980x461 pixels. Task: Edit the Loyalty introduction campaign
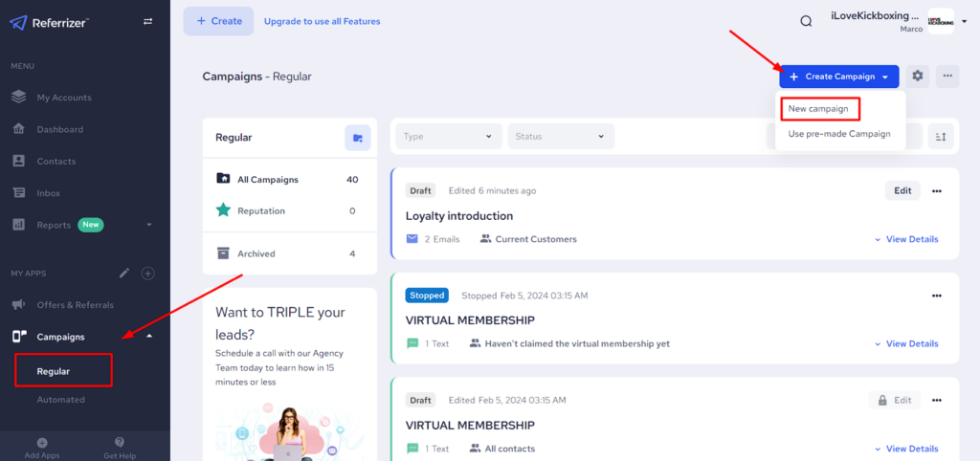(x=902, y=190)
